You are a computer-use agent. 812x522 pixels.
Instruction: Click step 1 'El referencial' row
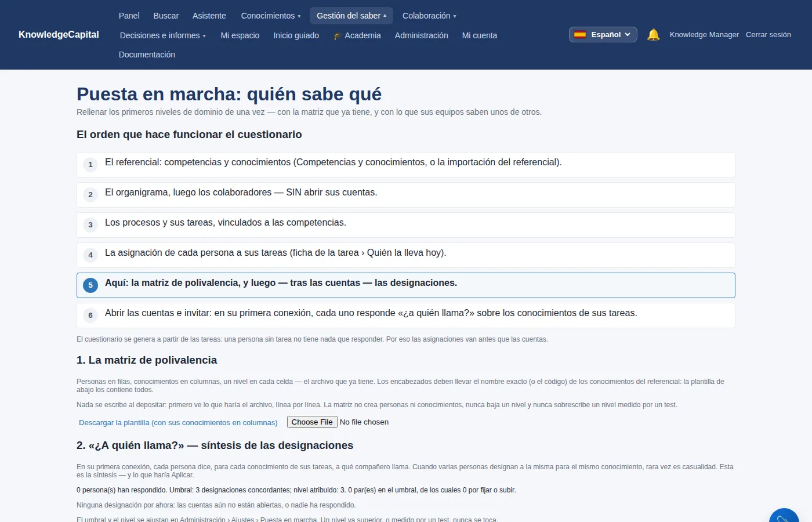[406, 165]
